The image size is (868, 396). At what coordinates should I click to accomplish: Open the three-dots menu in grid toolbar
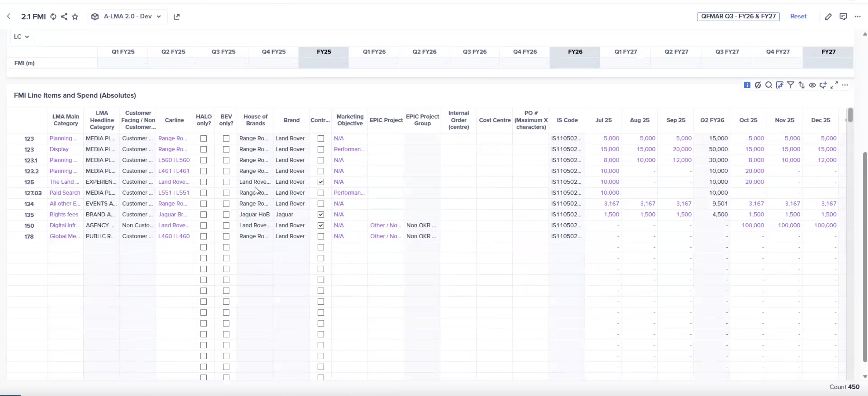pos(845,85)
